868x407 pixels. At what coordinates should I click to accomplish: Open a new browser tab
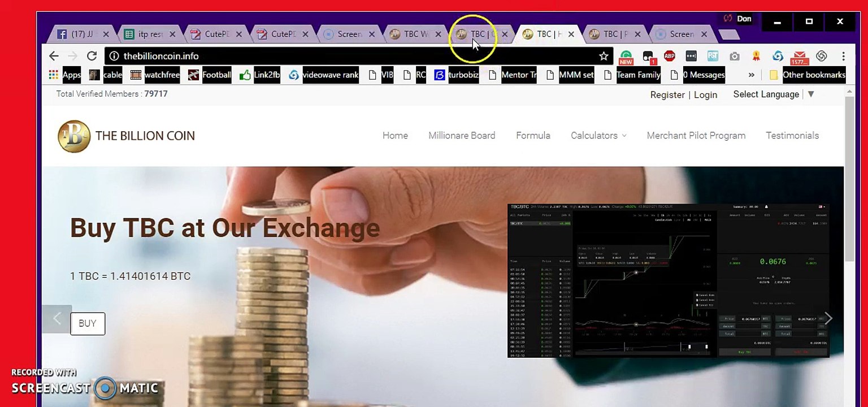(x=730, y=35)
